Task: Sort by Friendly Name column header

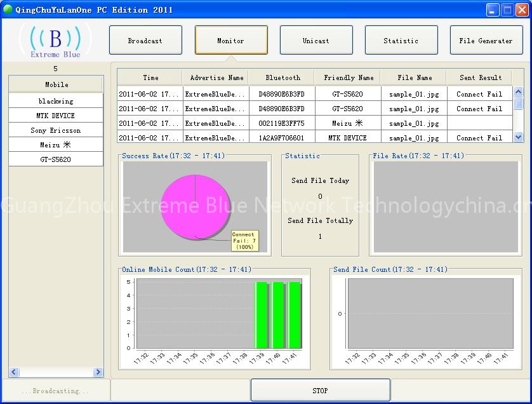Action: tap(349, 77)
